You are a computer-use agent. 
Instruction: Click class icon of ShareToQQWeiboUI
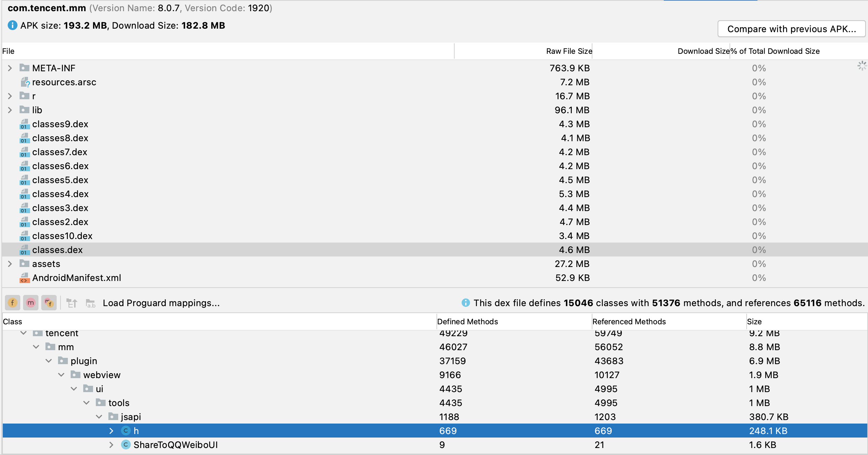126,445
